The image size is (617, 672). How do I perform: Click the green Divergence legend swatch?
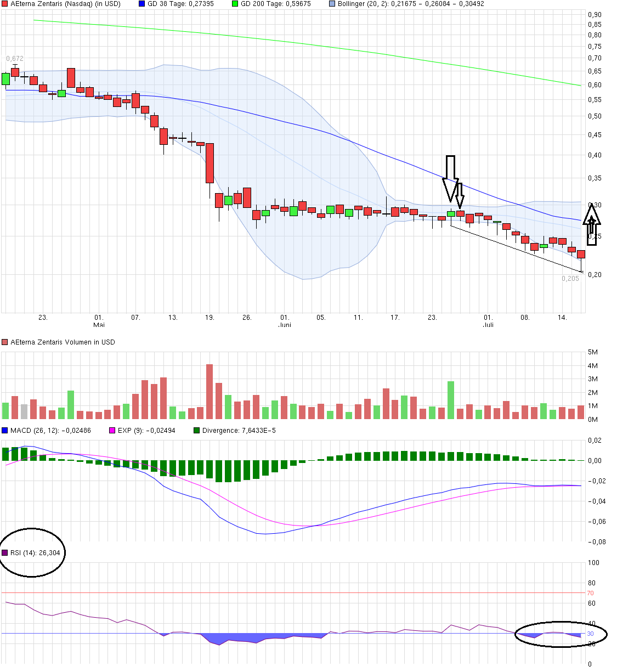[x=197, y=431]
